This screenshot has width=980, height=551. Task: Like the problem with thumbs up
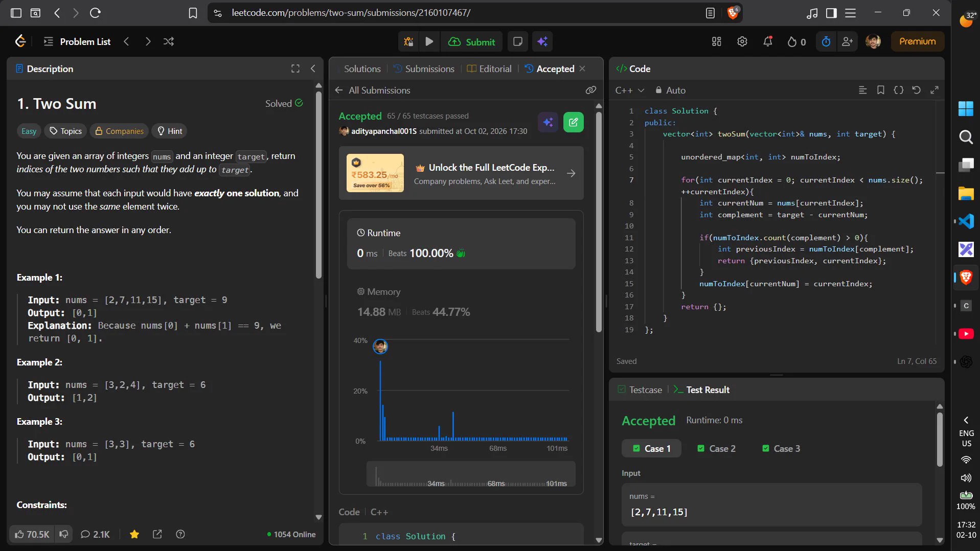[32, 534]
